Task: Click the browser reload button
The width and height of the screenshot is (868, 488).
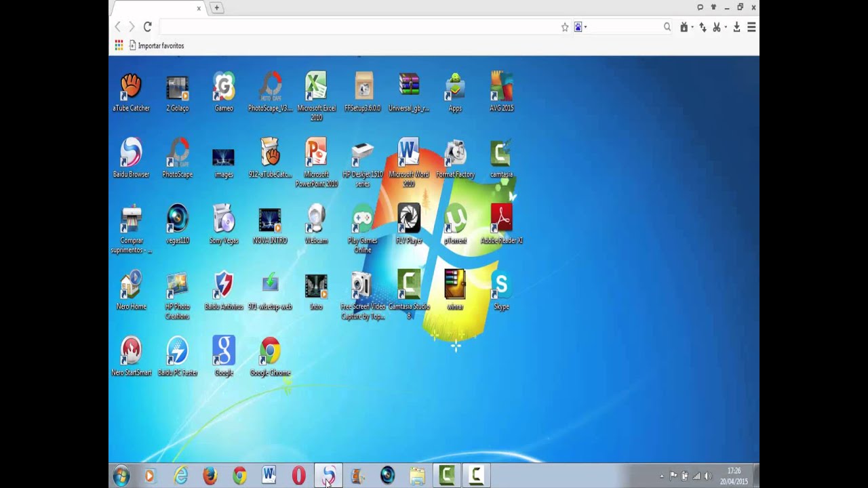Action: [147, 27]
